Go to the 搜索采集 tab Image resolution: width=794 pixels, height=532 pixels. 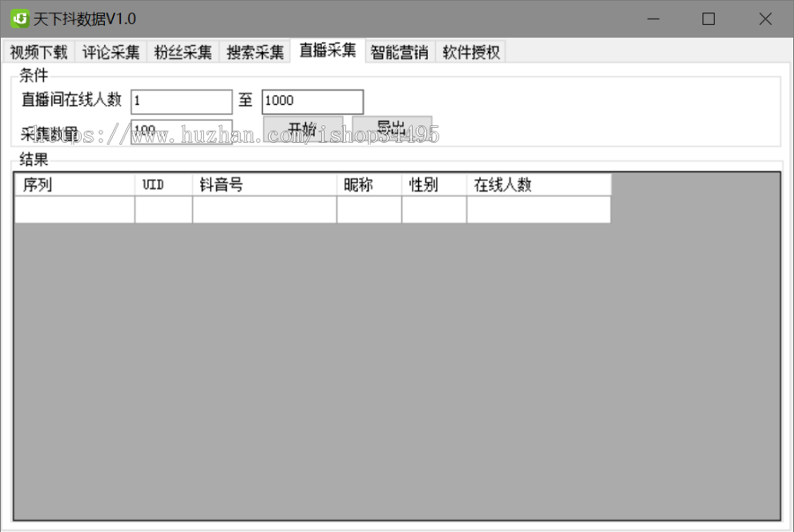(x=255, y=52)
